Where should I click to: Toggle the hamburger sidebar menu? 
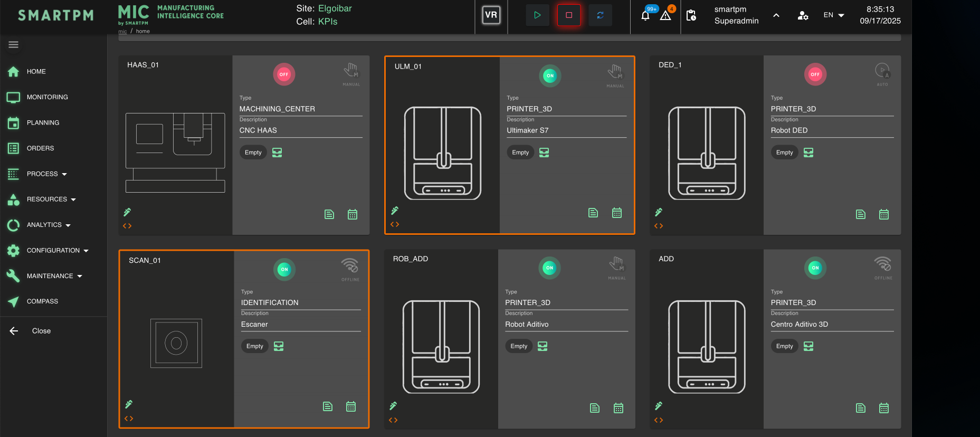tap(14, 45)
